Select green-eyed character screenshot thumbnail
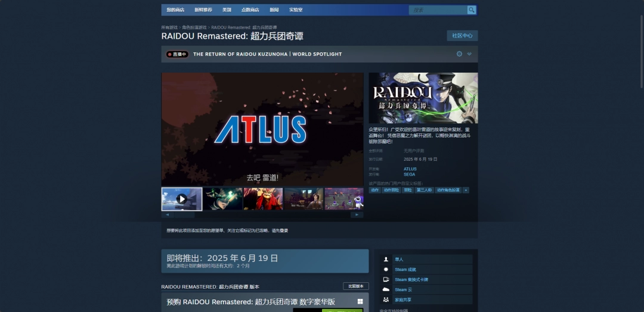 coord(222,199)
